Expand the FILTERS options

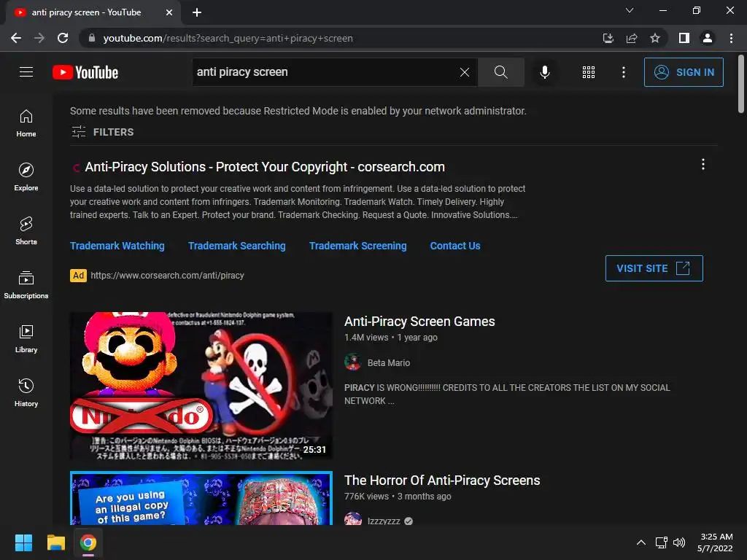(x=102, y=132)
